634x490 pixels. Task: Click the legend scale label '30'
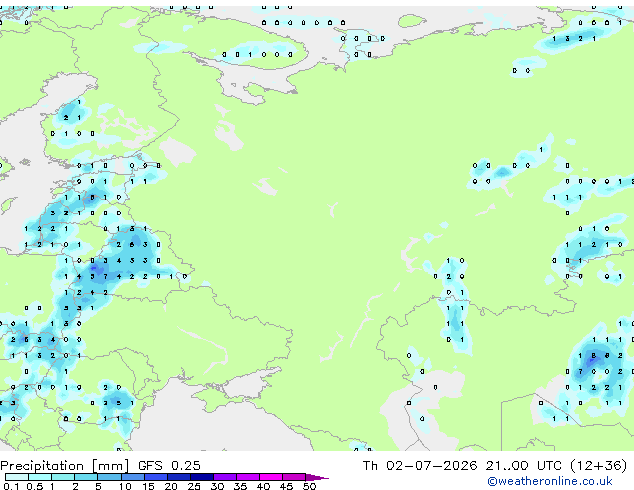coord(217,486)
